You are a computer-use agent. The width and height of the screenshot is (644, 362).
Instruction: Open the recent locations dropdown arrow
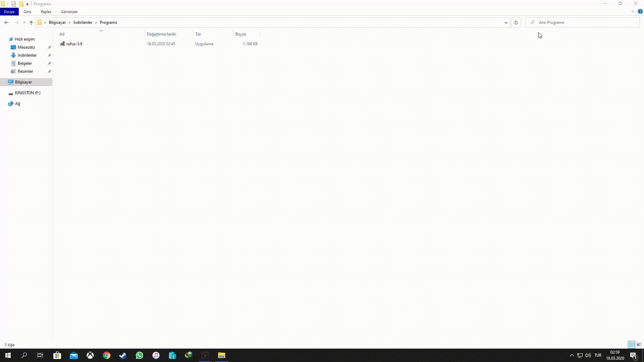(24, 22)
